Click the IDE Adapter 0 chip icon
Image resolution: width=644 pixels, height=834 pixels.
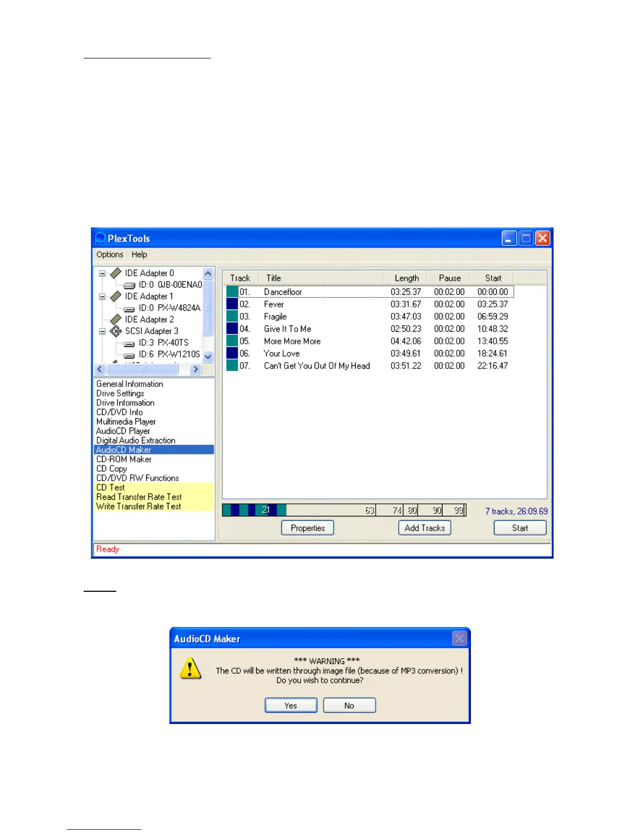116,273
